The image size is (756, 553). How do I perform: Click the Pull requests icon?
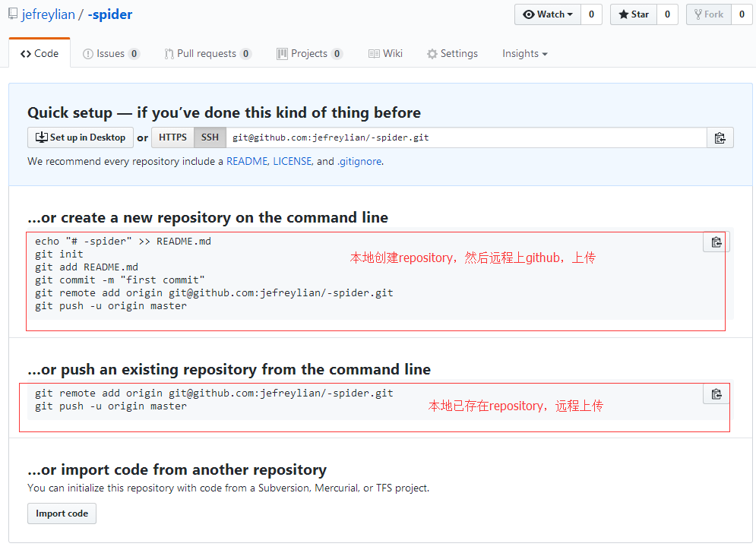pos(169,54)
